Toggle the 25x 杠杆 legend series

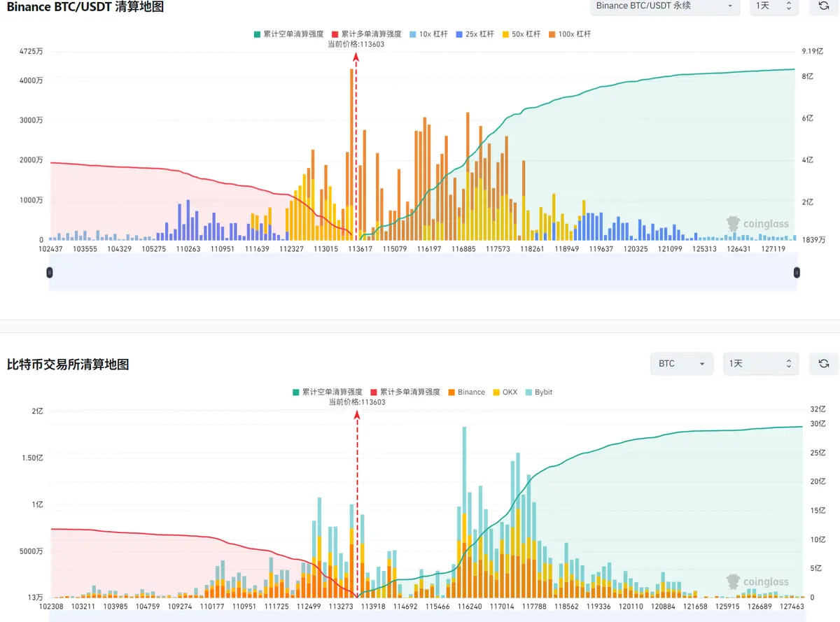click(474, 34)
